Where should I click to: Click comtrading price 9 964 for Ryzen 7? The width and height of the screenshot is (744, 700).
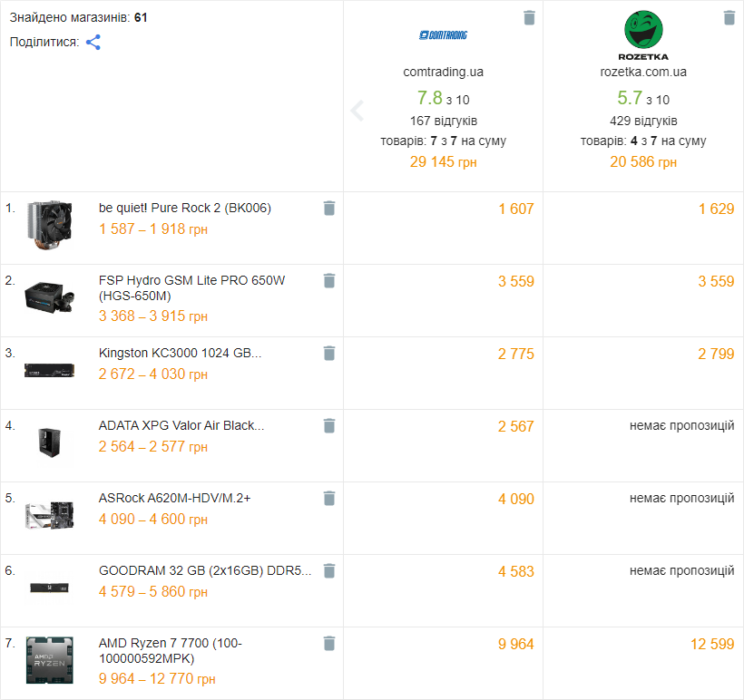[515, 645]
